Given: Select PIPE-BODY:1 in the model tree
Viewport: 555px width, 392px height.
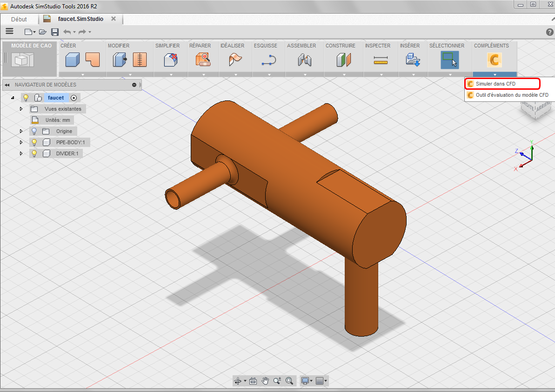Looking at the screenshot, I should click(70, 142).
